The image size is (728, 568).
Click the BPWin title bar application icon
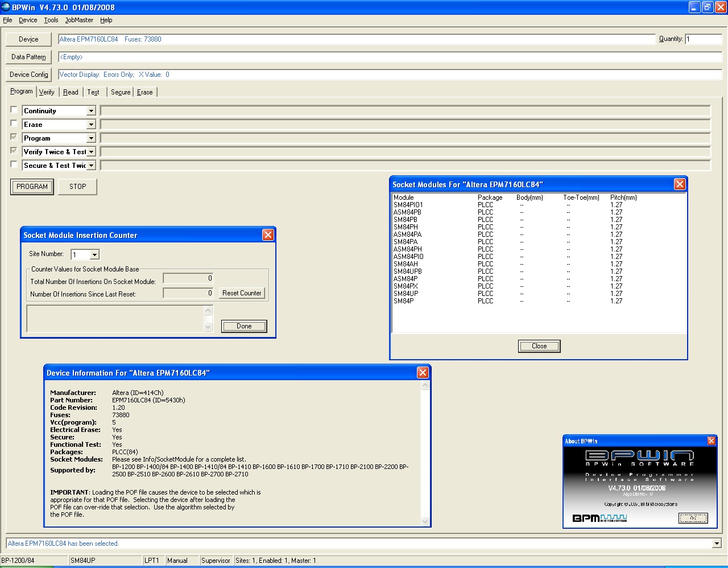(6, 7)
